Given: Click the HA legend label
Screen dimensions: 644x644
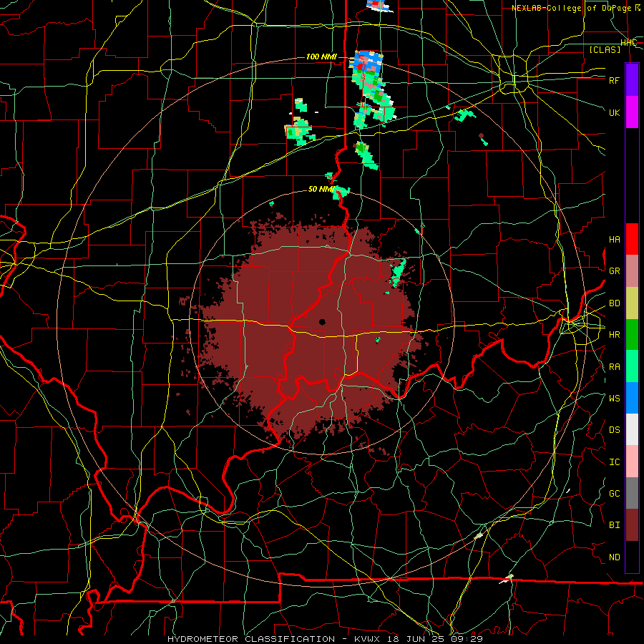Looking at the screenshot, I should tap(614, 240).
